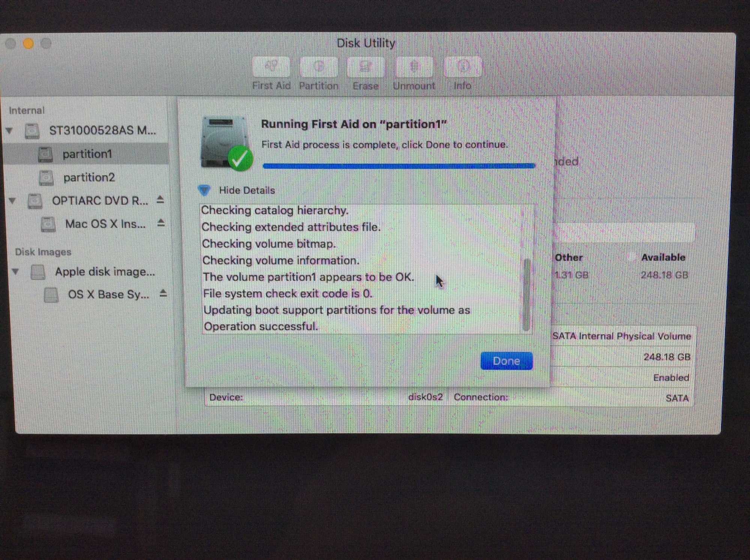Click the Done button
The image size is (750, 560).
point(506,361)
